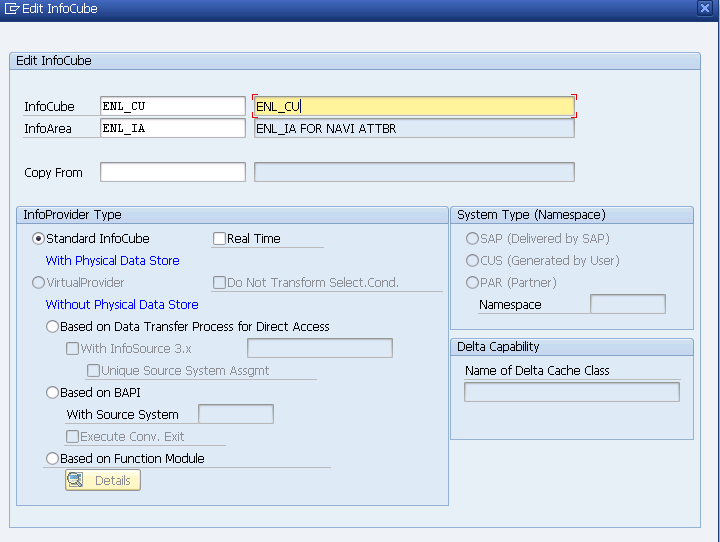The width and height of the screenshot is (720, 542).
Task: Click the InfoArea label
Action: point(48,129)
